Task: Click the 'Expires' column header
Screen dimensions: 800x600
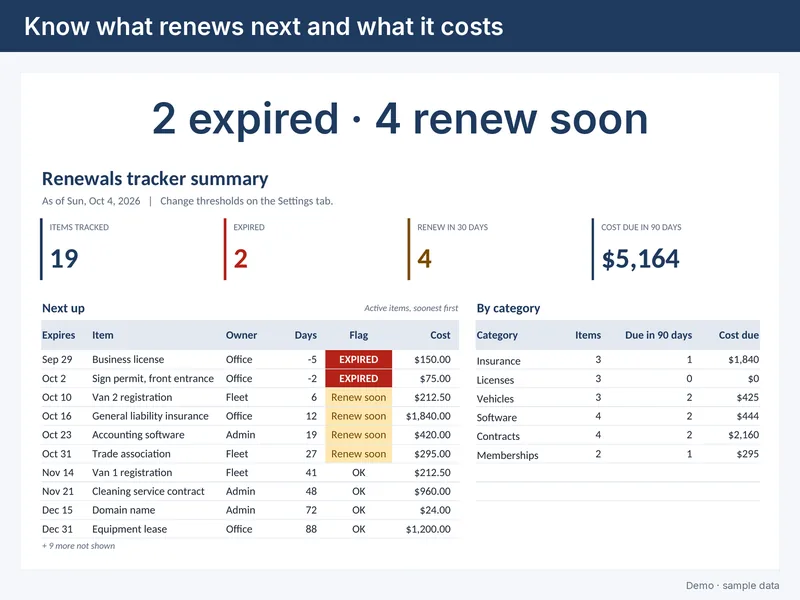Action: [x=59, y=335]
